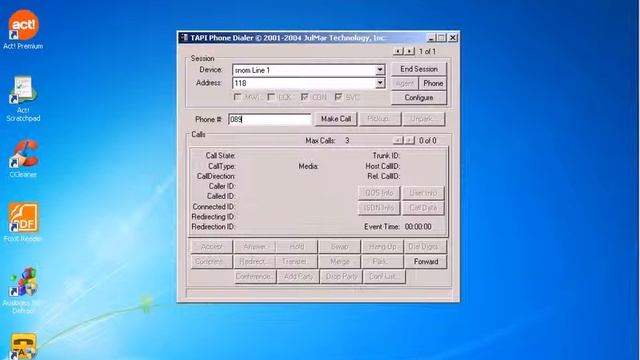Click the Accept button
This screenshot has width=640, height=360.
pyautogui.click(x=211, y=247)
